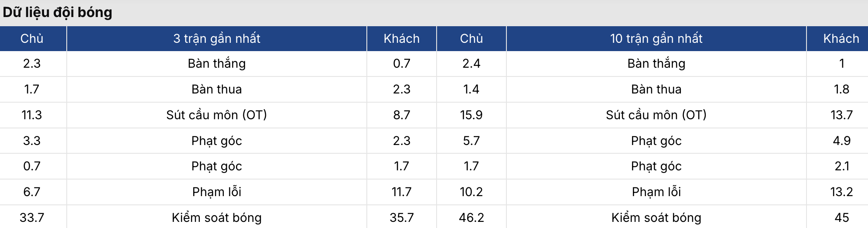Click the home fouls value 10.2
The width and height of the screenshot is (868, 228).
(471, 192)
